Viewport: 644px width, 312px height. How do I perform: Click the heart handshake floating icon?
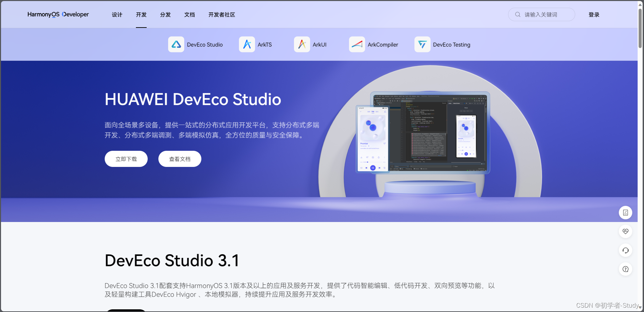pos(626,231)
